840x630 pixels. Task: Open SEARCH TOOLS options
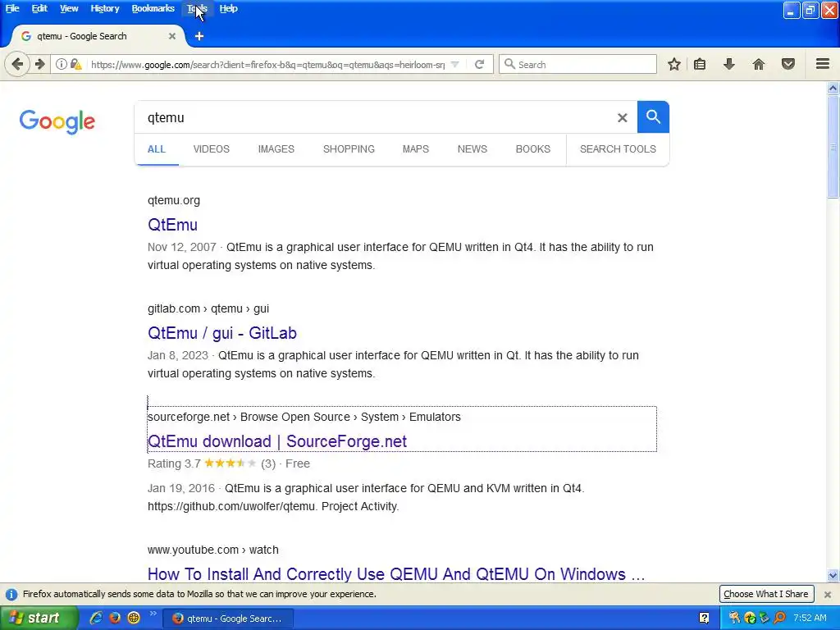click(x=618, y=149)
